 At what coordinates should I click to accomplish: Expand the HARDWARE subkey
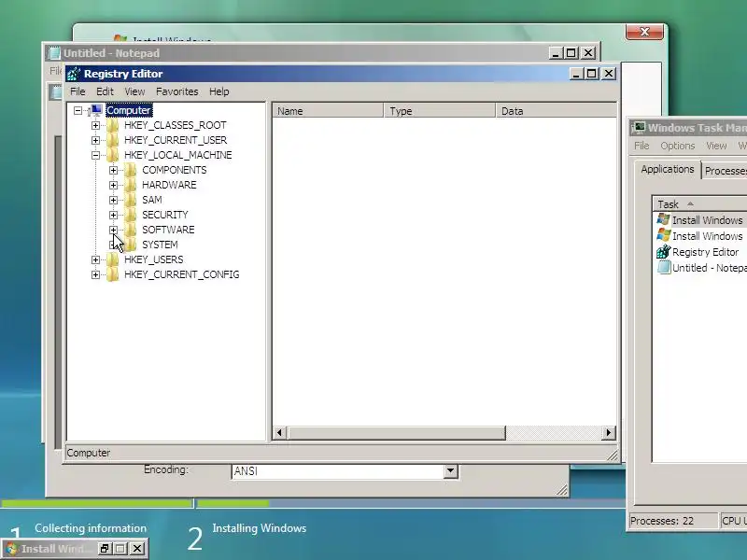pyautogui.click(x=113, y=185)
